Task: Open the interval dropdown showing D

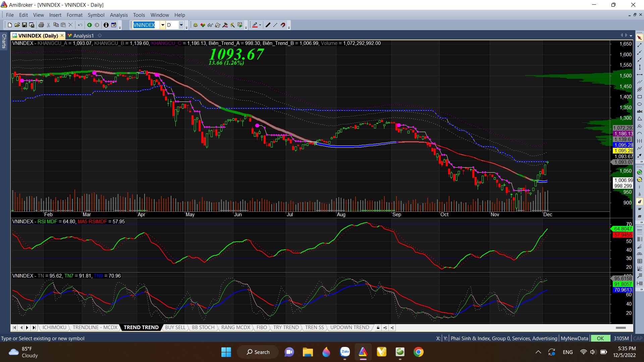Action: pyautogui.click(x=181, y=25)
